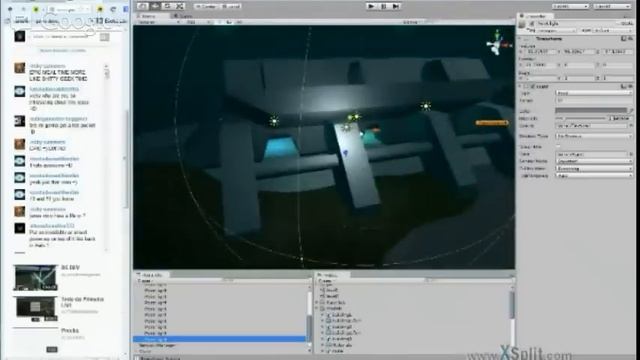Open the Layers dropdown in Unity toolbar
Screen dimensions: 640x360
571,7
